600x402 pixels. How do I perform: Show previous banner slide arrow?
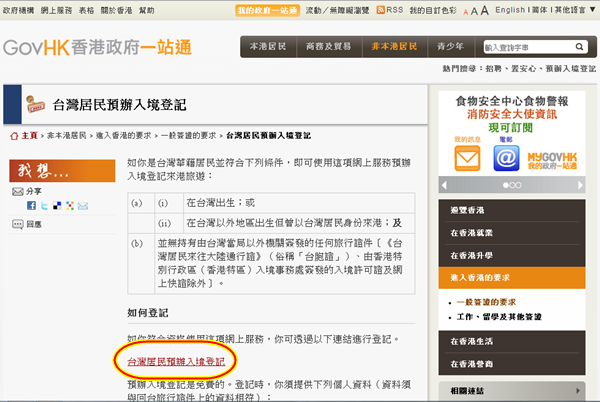coord(444,185)
